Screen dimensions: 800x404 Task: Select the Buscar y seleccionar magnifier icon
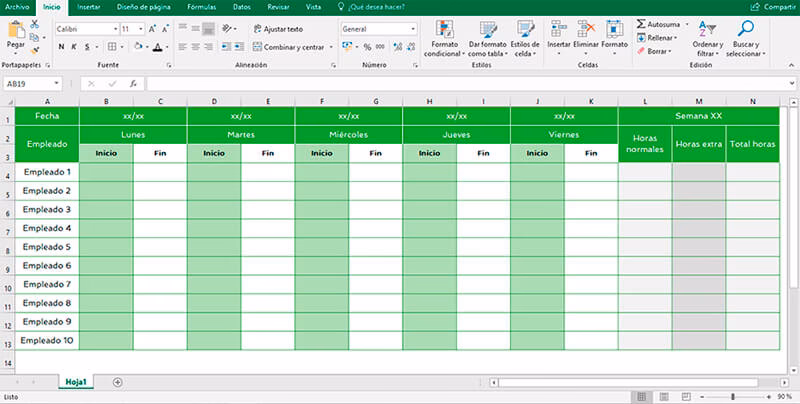tap(745, 29)
